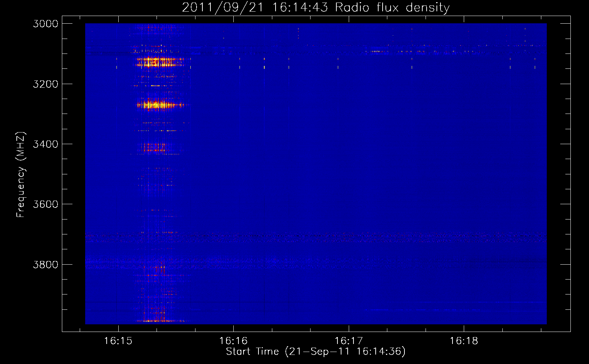
Task: Click the 16:15 time tick label
Action: [118, 341]
